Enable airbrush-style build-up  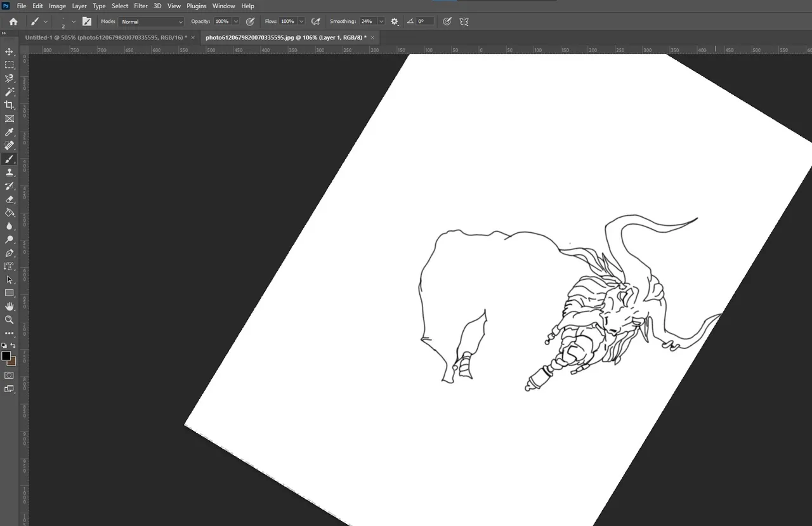coord(315,22)
